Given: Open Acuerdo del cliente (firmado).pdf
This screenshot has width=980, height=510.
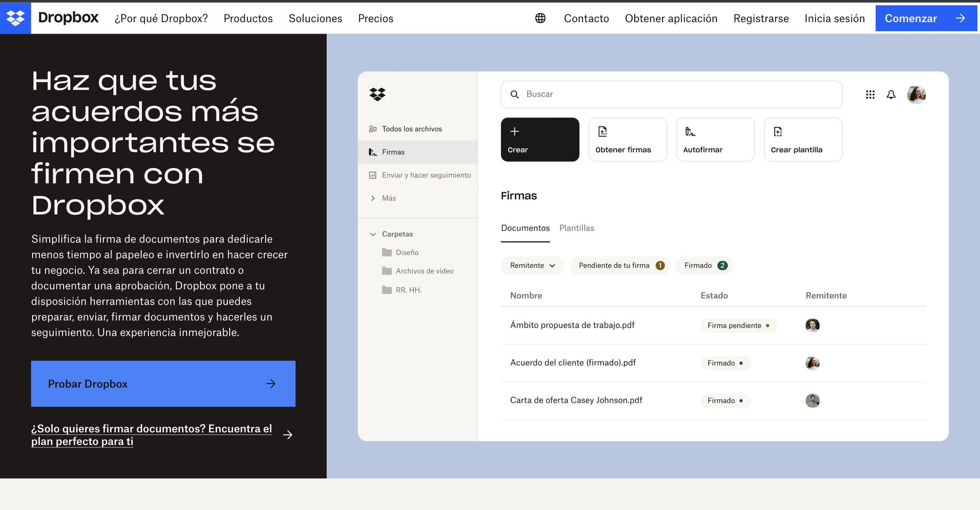Looking at the screenshot, I should [573, 363].
